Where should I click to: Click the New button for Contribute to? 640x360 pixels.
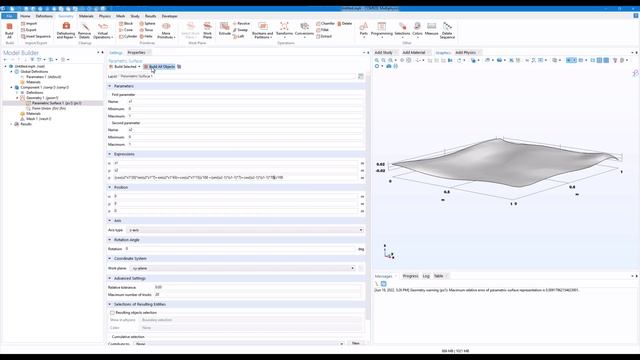click(x=356, y=343)
